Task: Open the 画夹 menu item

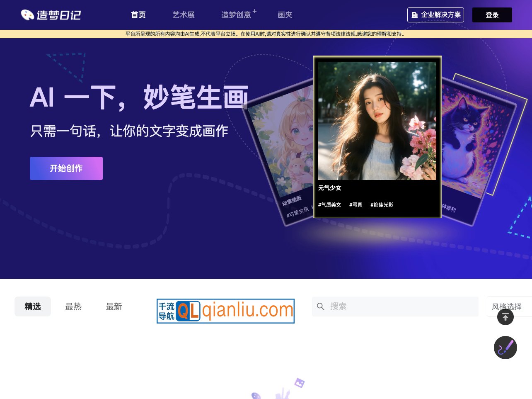Action: (285, 15)
